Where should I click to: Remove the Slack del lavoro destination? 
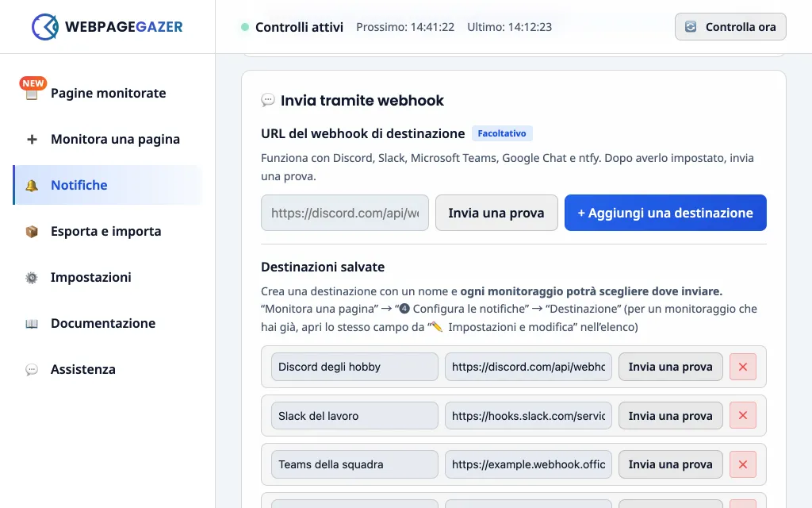tap(742, 416)
